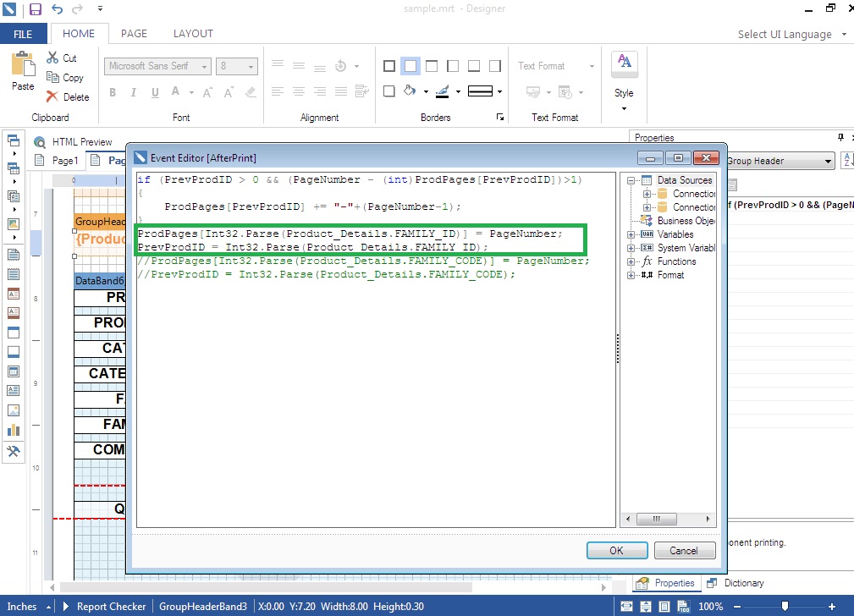Click inside the event code text area

[376, 349]
